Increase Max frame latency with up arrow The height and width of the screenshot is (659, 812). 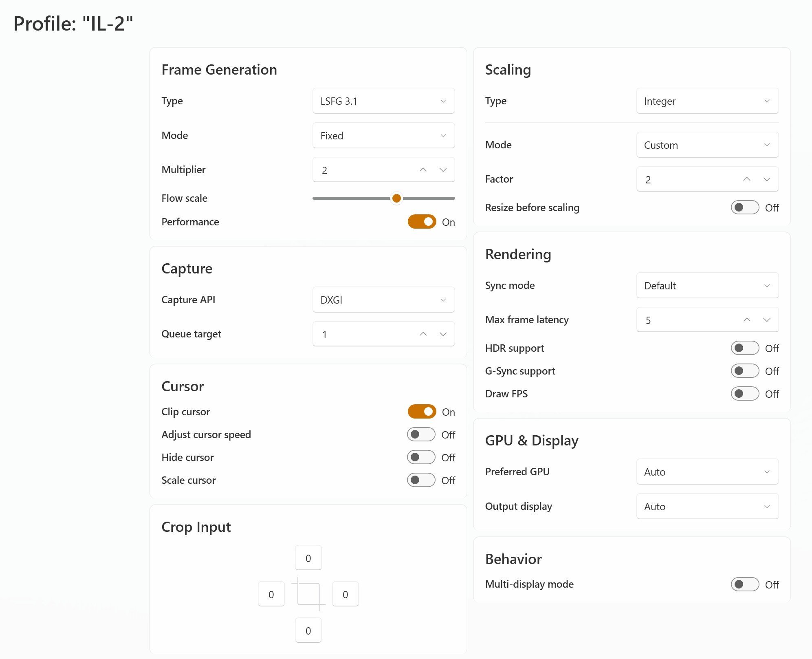tap(746, 320)
